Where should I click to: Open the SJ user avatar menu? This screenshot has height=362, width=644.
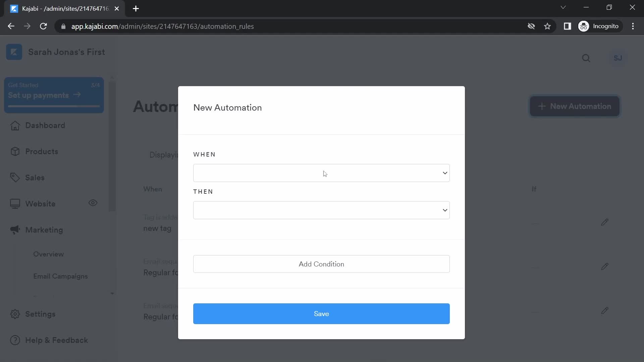618,58
